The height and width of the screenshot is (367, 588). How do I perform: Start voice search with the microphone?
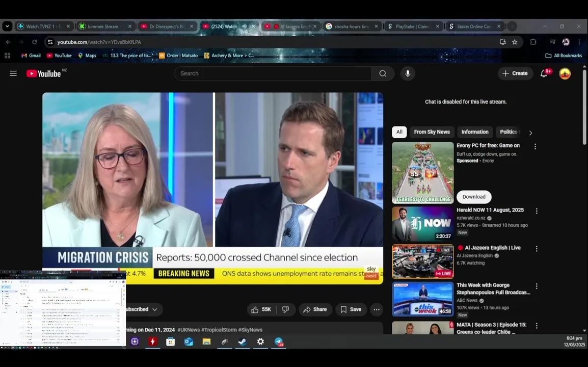point(408,73)
